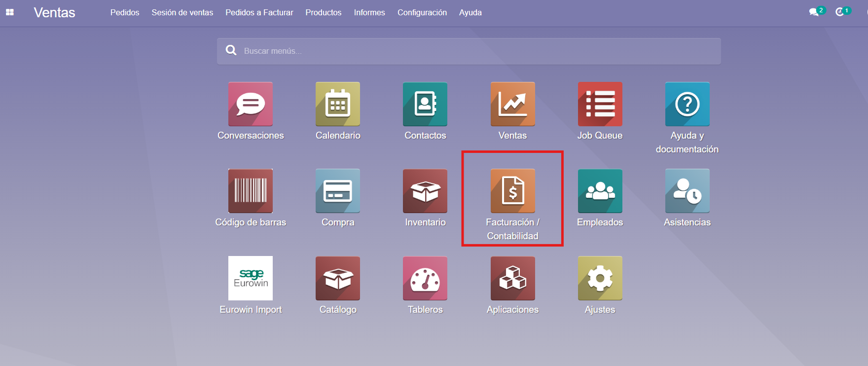Launch the Asistencias app

tap(687, 191)
